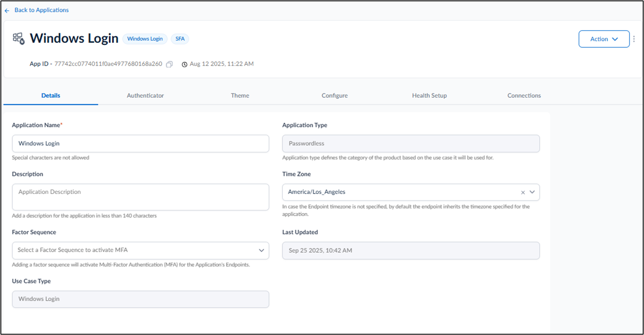Click the Time Zone label
Screen dimensions: 644x335
tap(297, 174)
